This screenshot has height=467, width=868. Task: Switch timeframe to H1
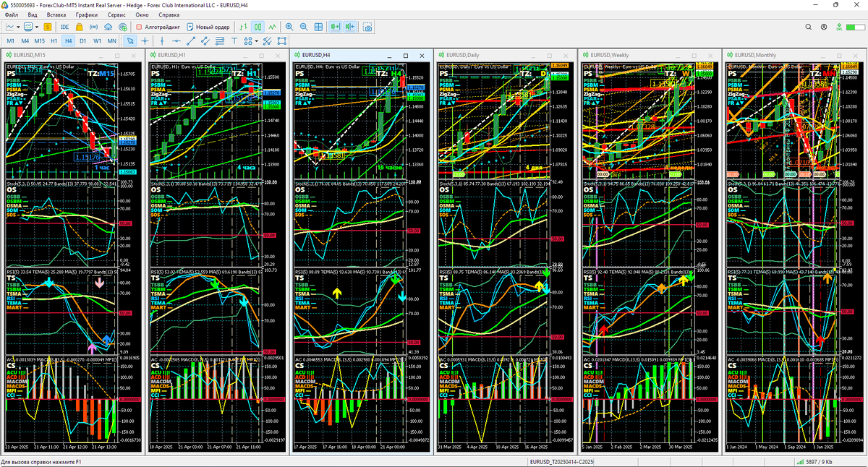click(54, 41)
